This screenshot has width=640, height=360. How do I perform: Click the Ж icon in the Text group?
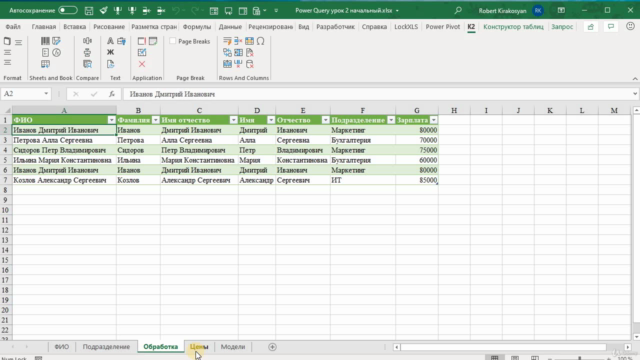click(x=110, y=52)
